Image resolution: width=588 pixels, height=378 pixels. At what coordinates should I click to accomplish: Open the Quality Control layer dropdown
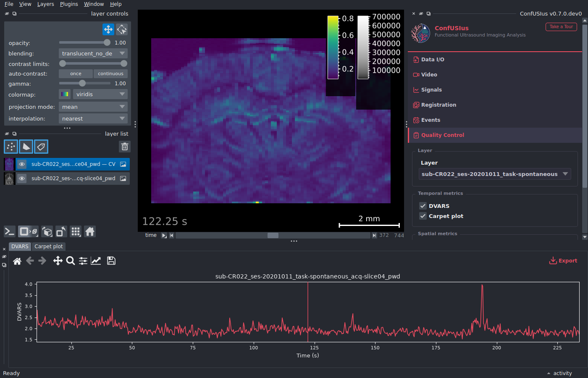pyautogui.click(x=495, y=174)
